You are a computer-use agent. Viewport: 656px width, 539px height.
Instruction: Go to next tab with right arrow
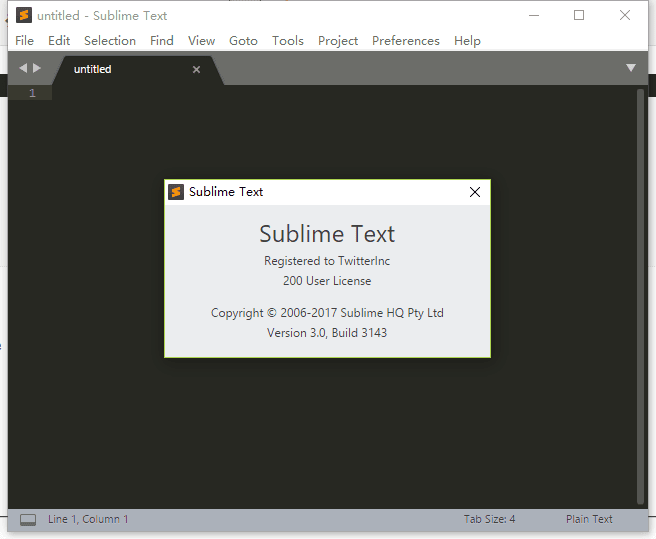point(37,68)
